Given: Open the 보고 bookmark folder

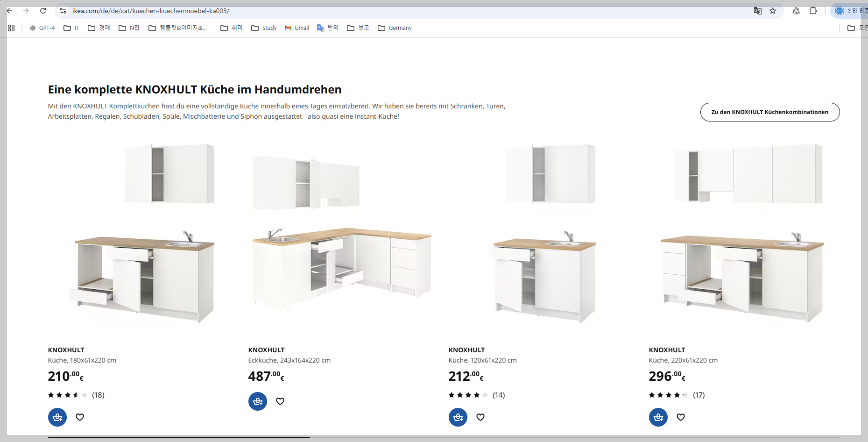Looking at the screenshot, I should 358,28.
